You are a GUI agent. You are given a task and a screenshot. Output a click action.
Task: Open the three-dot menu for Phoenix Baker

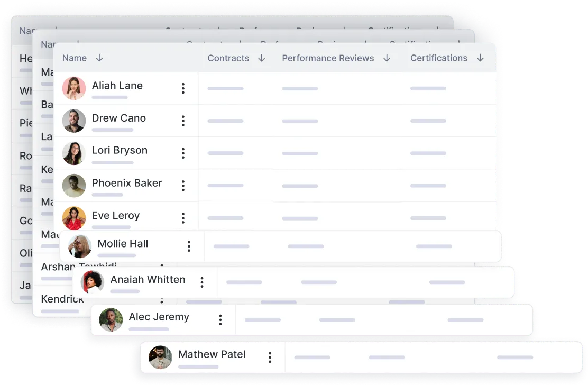183,186
